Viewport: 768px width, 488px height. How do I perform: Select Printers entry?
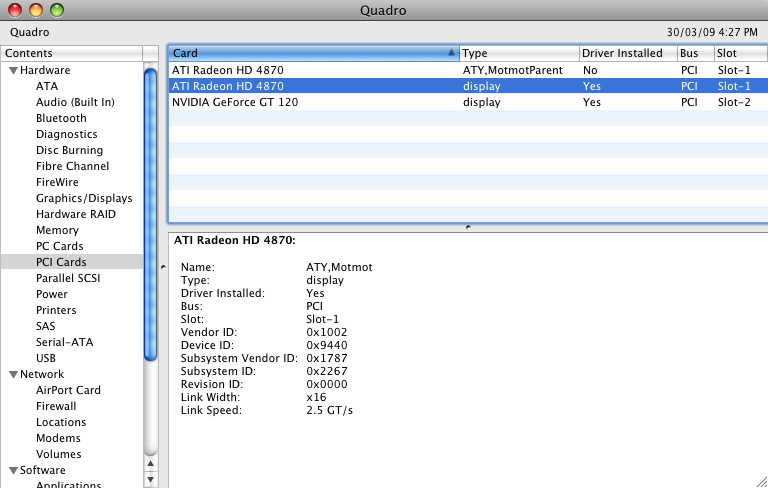pos(56,310)
